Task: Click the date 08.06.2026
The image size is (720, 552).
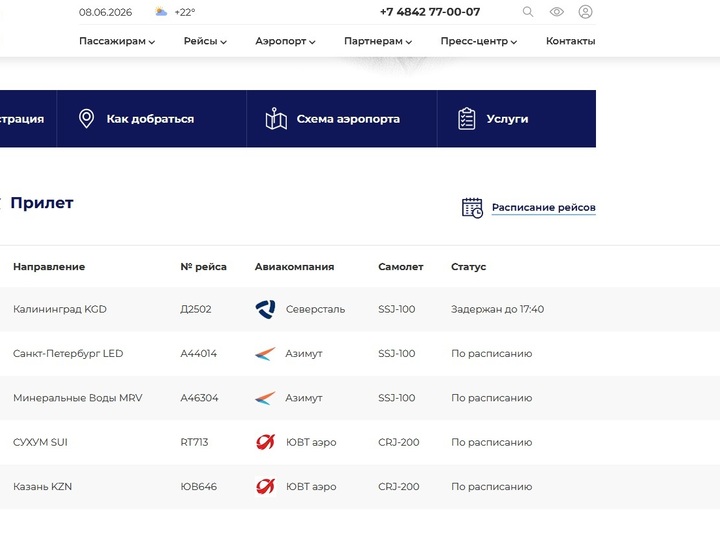Action: coord(105,12)
